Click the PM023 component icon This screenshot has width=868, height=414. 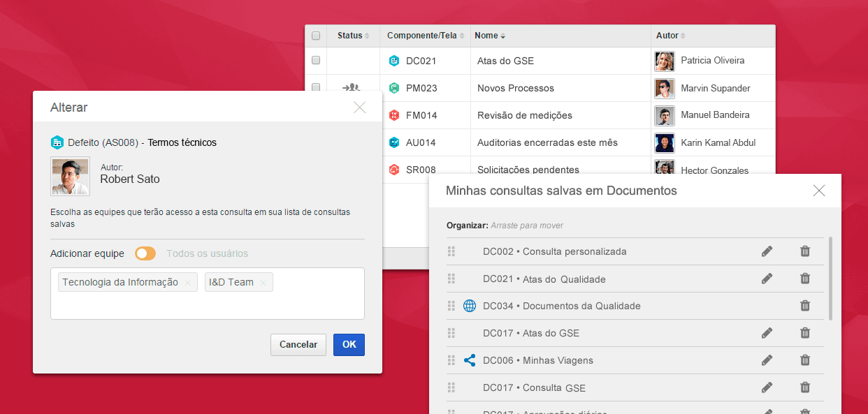click(x=394, y=88)
